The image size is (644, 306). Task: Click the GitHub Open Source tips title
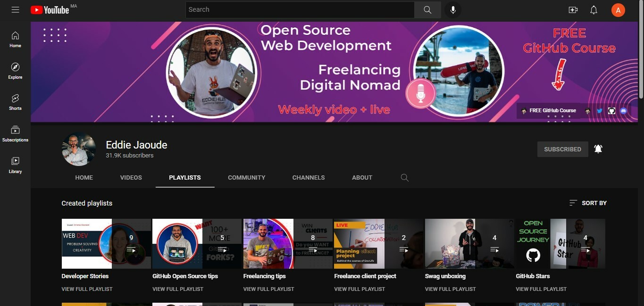(185, 276)
